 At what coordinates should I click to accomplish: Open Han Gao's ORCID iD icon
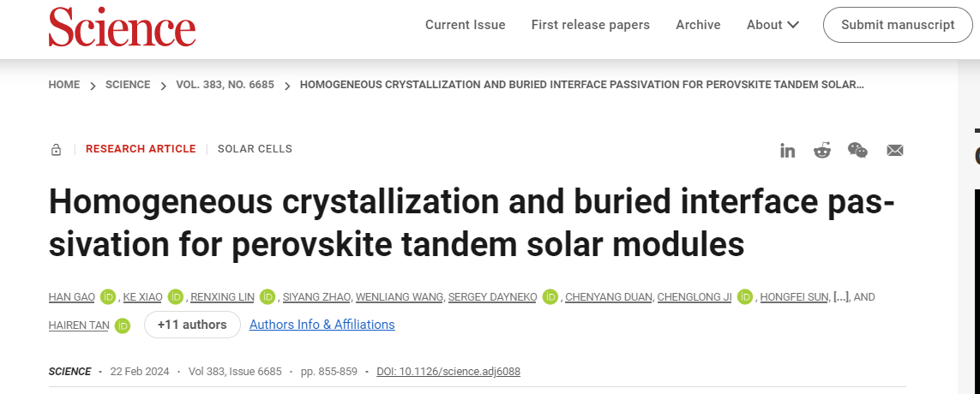108,297
